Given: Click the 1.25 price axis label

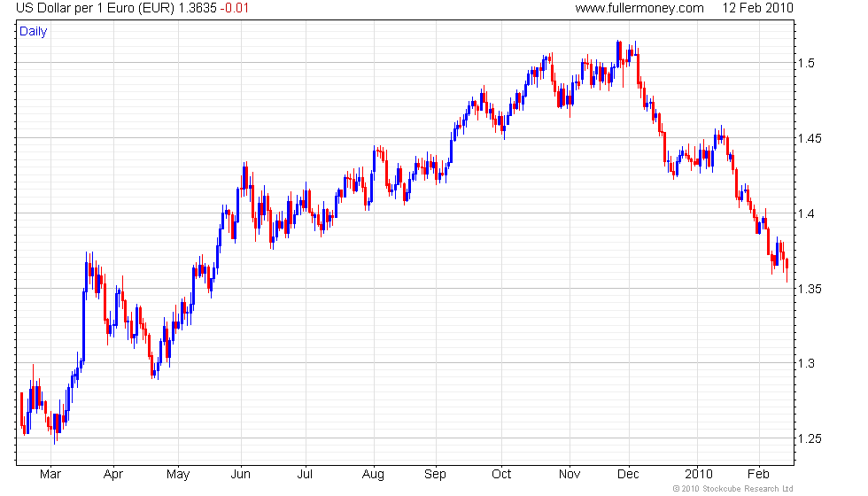Looking at the screenshot, I should (x=810, y=439).
